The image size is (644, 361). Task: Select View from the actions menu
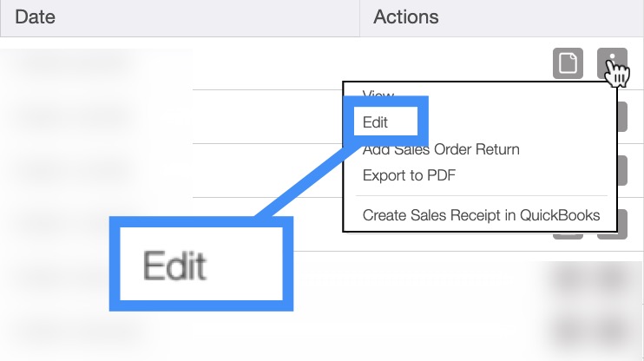(x=378, y=95)
